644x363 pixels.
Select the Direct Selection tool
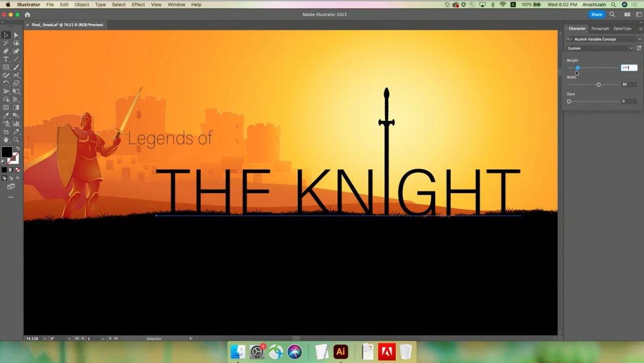click(16, 35)
